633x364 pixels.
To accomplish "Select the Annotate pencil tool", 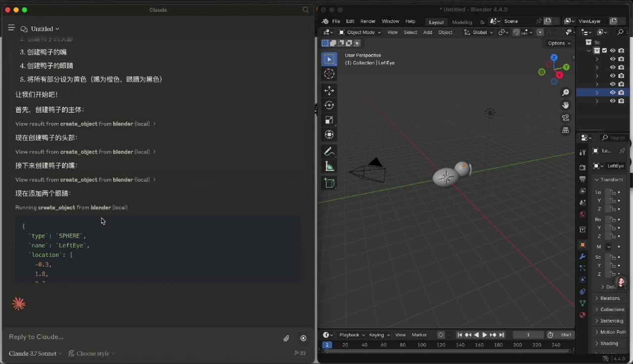I will tap(329, 151).
